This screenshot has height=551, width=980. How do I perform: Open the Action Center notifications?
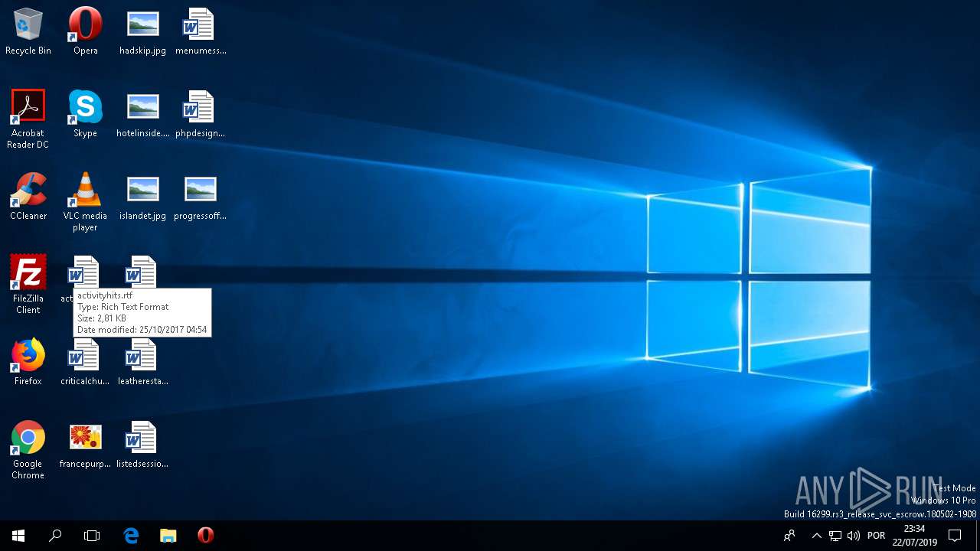tap(955, 536)
